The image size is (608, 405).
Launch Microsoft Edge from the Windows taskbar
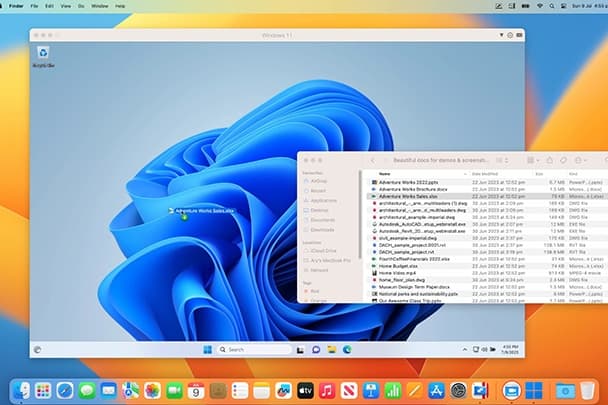(347, 350)
